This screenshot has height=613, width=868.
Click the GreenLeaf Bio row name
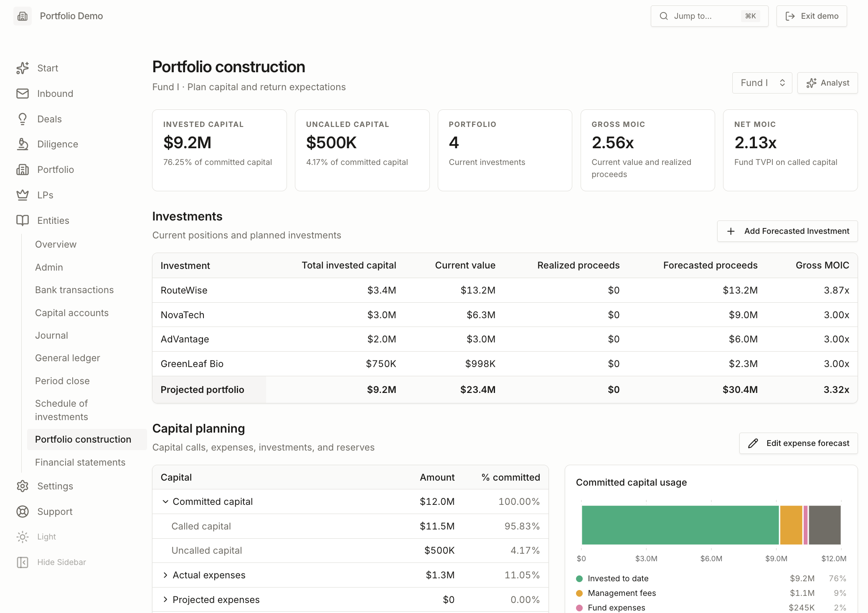[192, 364]
